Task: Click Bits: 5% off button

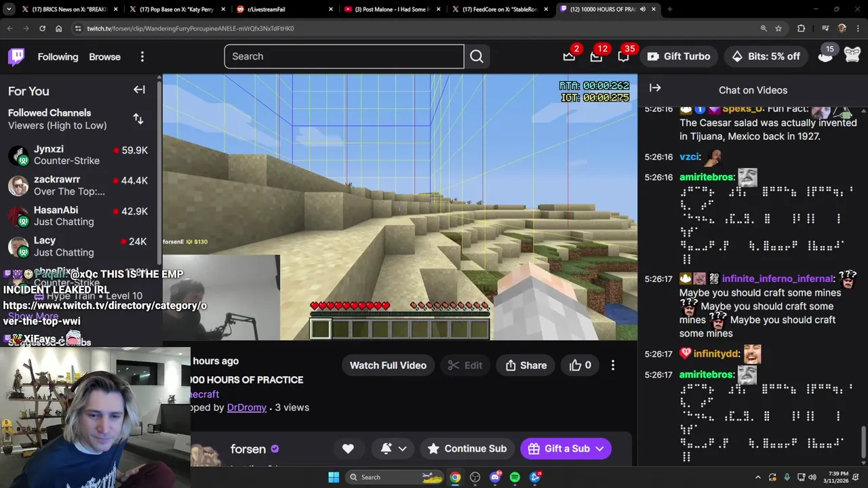Action: [766, 56]
